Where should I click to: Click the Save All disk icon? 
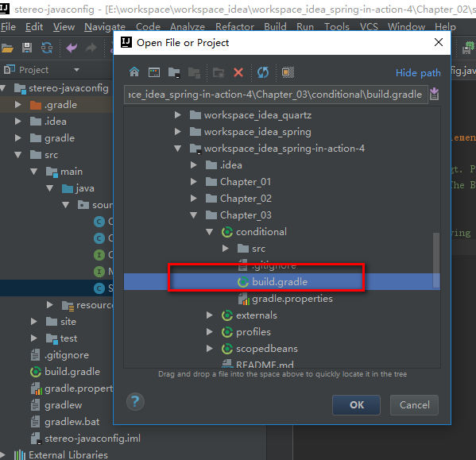27,48
